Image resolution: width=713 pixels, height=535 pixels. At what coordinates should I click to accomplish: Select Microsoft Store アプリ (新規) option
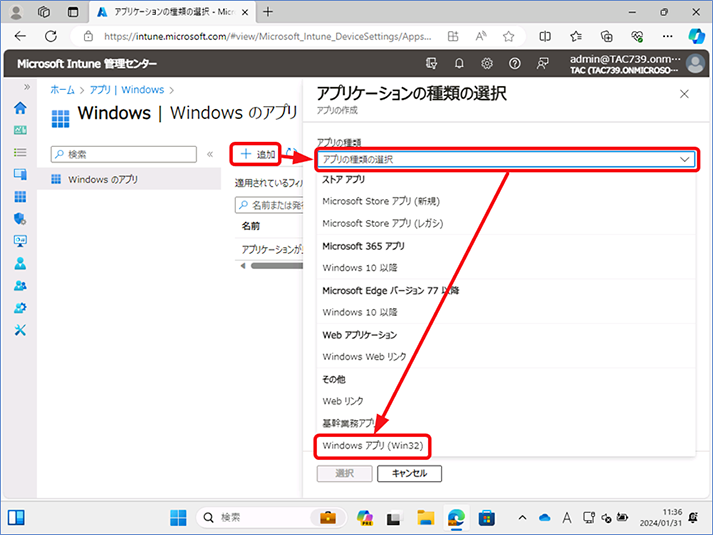381,201
